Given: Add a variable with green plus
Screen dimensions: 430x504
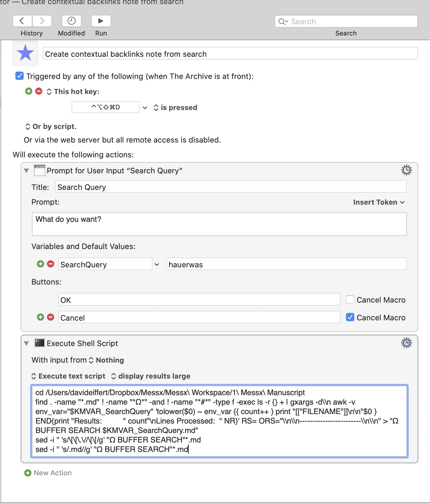Looking at the screenshot, I should click(x=41, y=264).
